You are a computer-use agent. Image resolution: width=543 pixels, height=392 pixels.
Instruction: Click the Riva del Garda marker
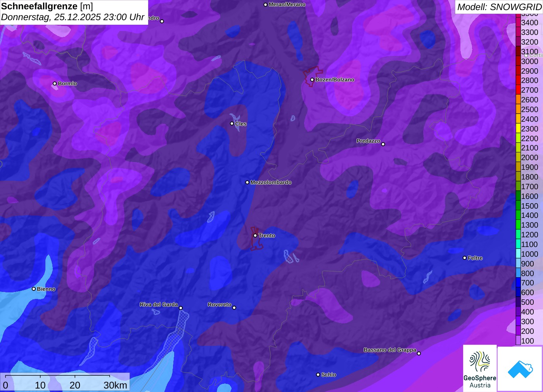pos(181,308)
